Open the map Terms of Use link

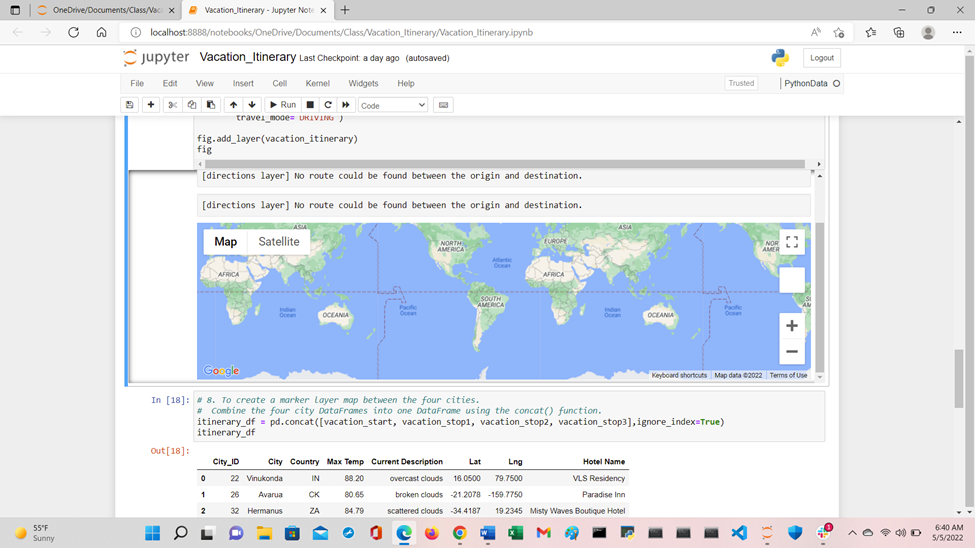click(x=788, y=375)
